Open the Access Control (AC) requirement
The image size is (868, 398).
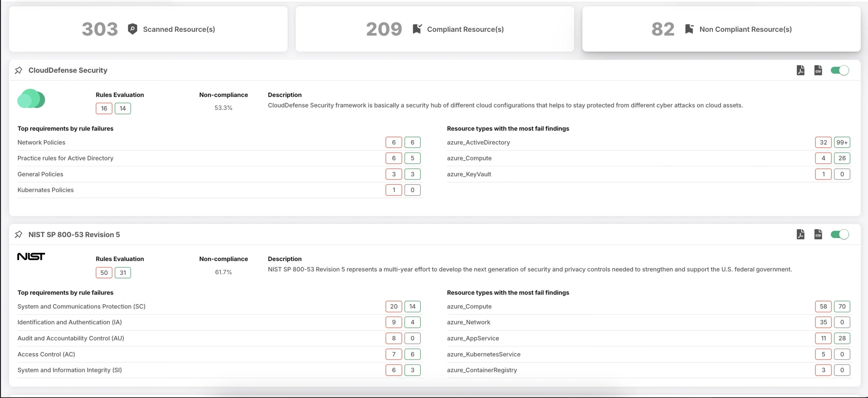[46, 354]
